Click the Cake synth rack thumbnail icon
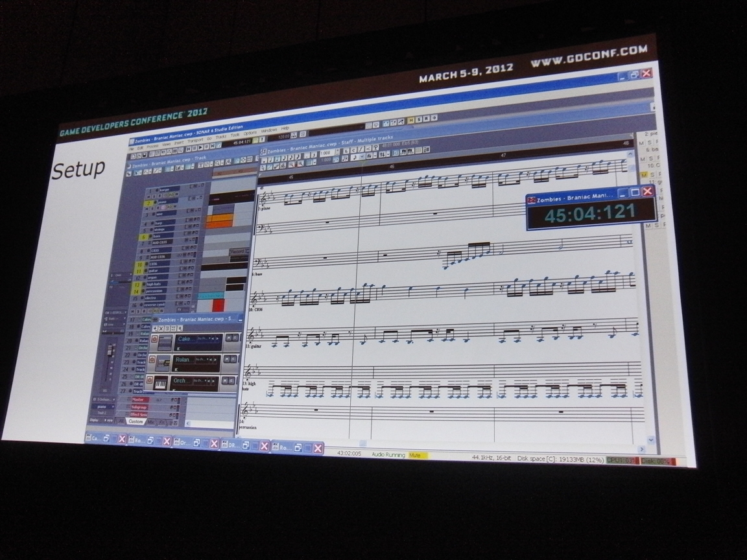Viewport: 747px width, 560px height. click(165, 342)
